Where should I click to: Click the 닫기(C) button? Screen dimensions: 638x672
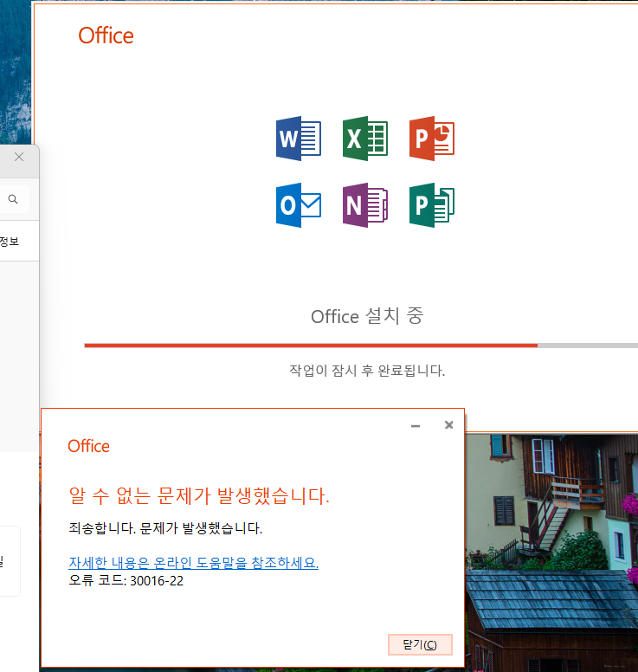[x=420, y=644]
